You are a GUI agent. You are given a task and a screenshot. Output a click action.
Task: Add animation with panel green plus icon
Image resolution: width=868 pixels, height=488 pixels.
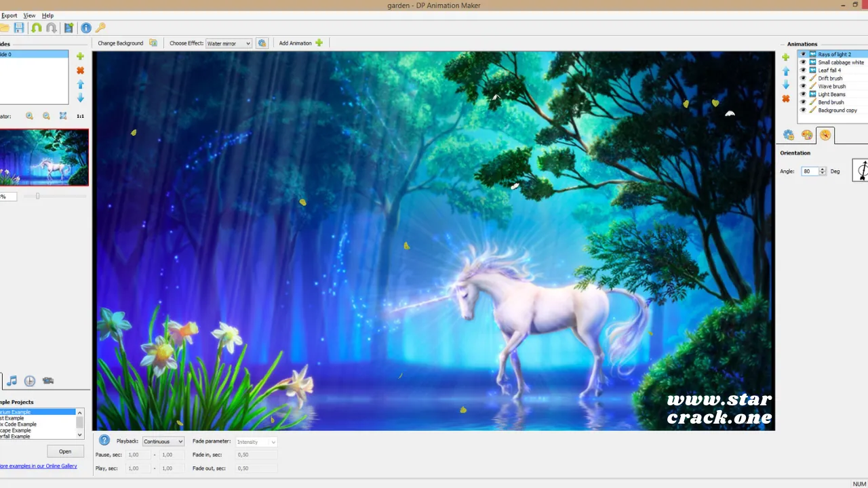click(x=786, y=57)
